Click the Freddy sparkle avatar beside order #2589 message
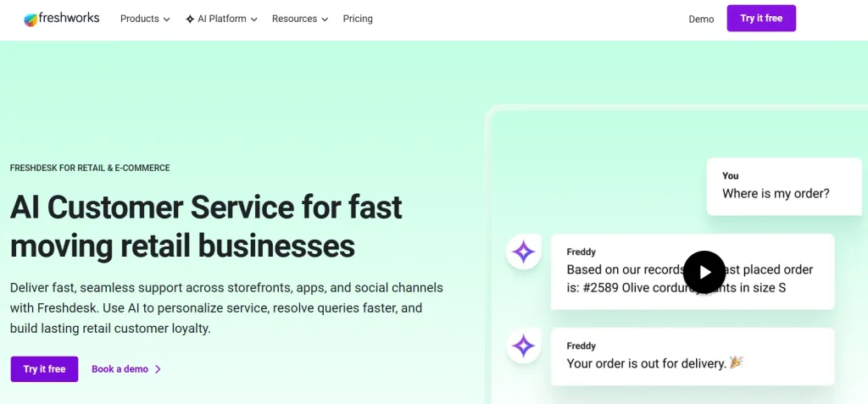This screenshot has height=404, width=868. pyautogui.click(x=523, y=252)
